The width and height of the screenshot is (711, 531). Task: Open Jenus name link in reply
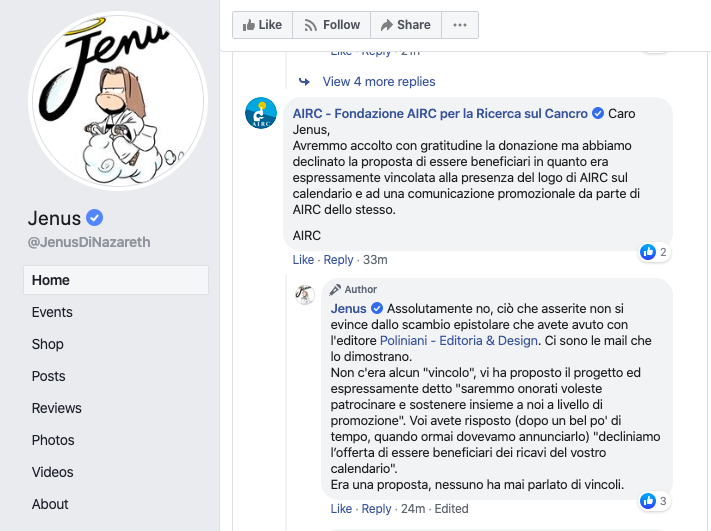pos(348,308)
